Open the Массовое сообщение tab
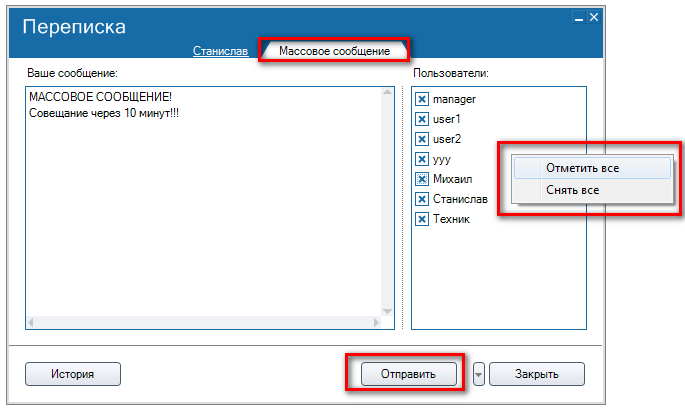The image size is (685, 414). [x=334, y=50]
